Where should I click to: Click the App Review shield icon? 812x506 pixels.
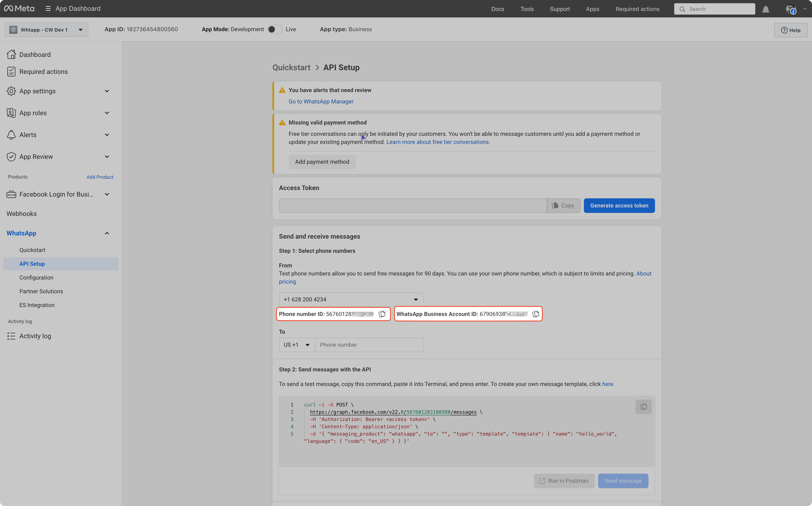(11, 157)
